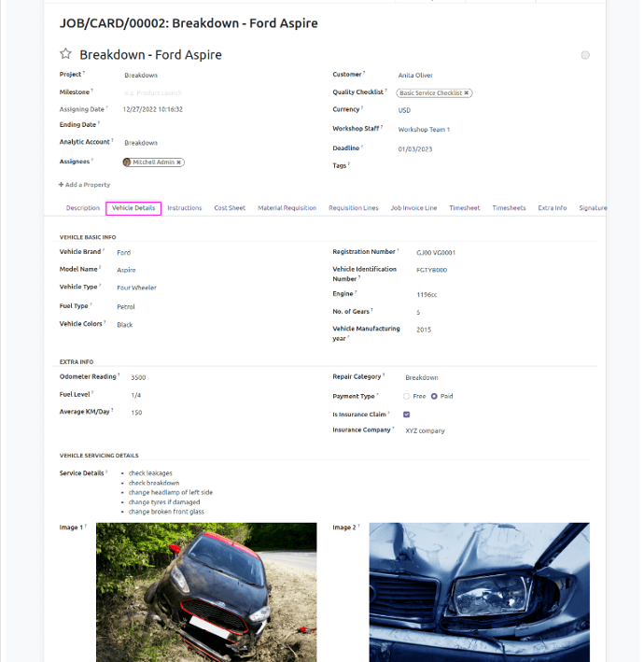Select the Paid payment type
This screenshot has width=644, height=662.
click(x=434, y=396)
